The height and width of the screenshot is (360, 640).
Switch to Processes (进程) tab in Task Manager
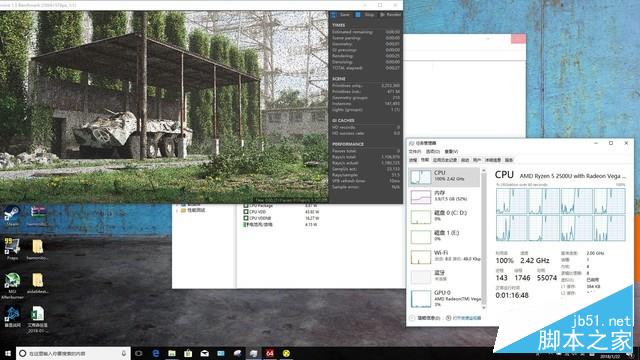click(413, 160)
